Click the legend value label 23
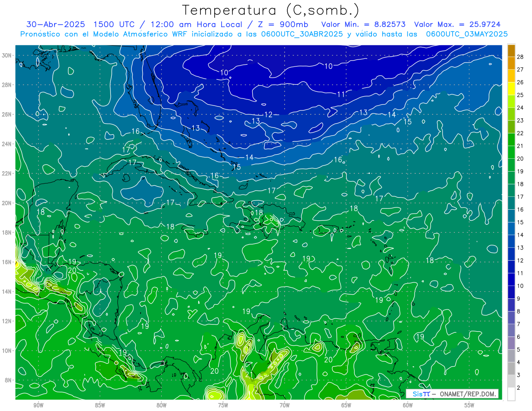Image resolution: width=532 pixels, height=411 pixels. [521, 120]
